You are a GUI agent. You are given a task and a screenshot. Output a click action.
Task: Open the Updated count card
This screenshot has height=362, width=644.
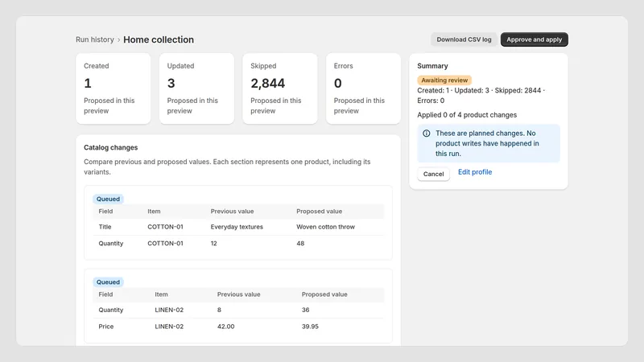point(196,88)
